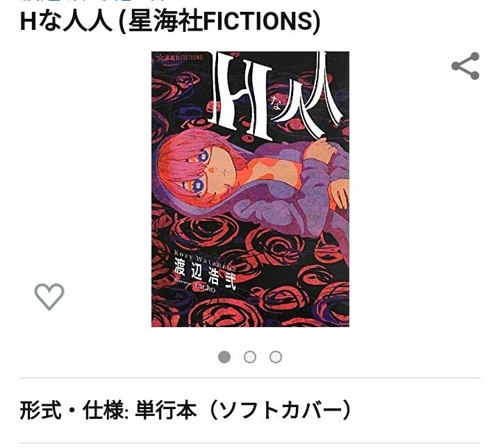
Task: Jump to the third image dot
Action: pos(276,357)
